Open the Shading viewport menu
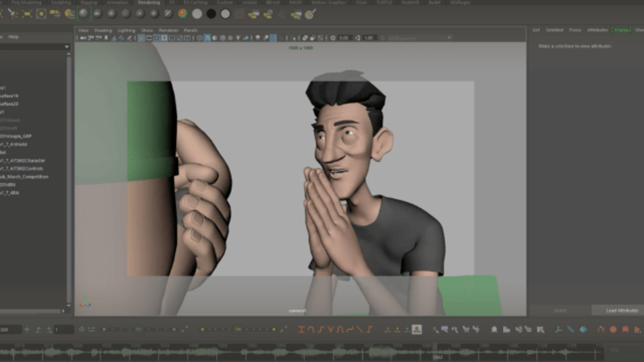 [103, 30]
